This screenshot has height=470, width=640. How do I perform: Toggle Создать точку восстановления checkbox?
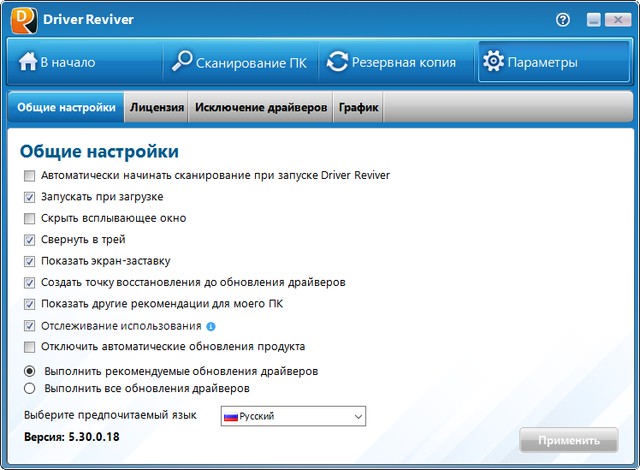[x=29, y=283]
